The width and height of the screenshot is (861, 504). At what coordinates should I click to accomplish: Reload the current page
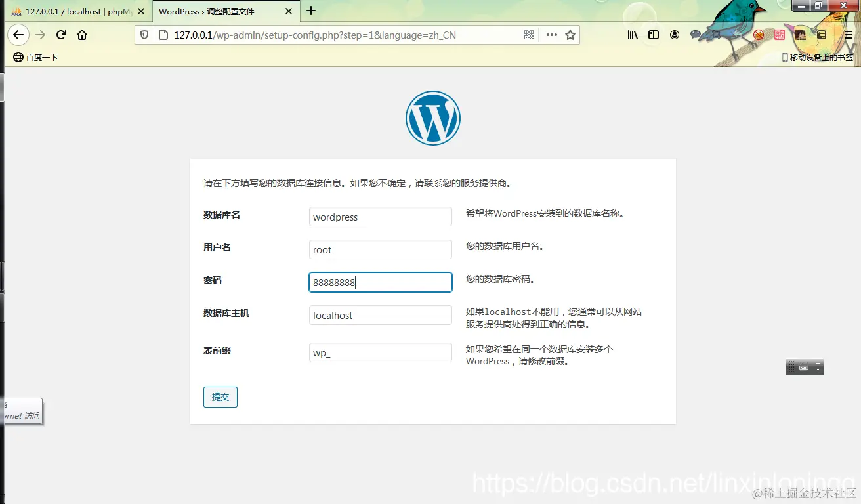tap(61, 35)
